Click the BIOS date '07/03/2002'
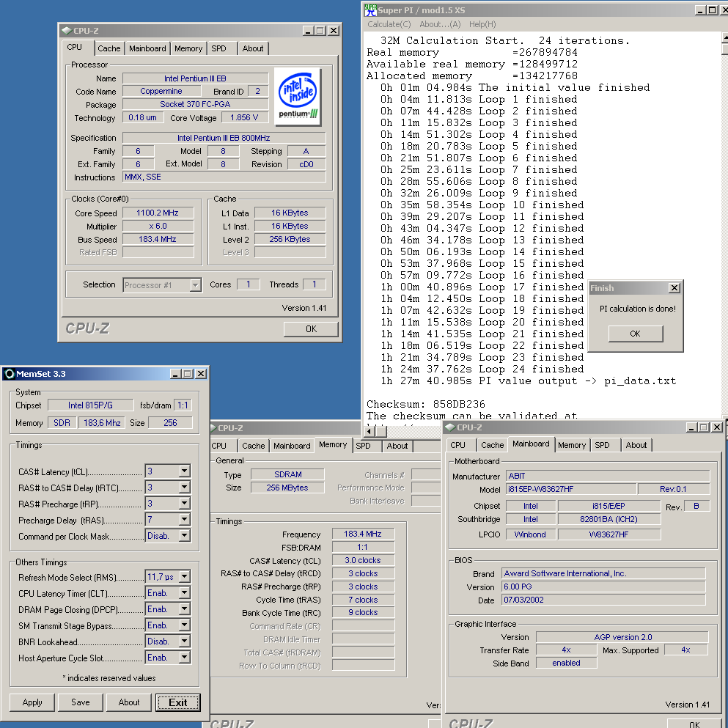 coord(603,600)
